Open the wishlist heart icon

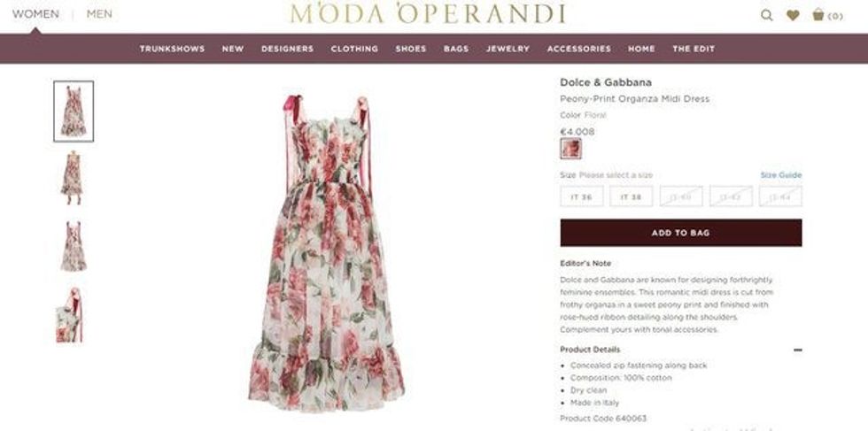(793, 16)
